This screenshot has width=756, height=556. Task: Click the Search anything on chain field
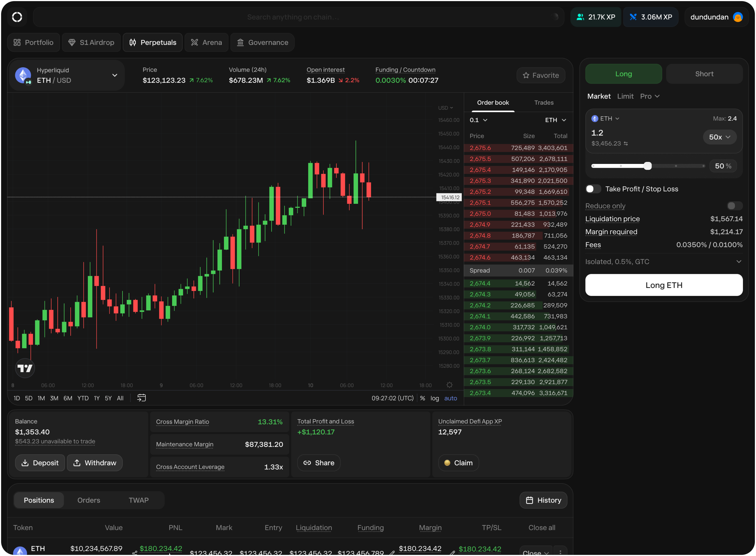[293, 17]
